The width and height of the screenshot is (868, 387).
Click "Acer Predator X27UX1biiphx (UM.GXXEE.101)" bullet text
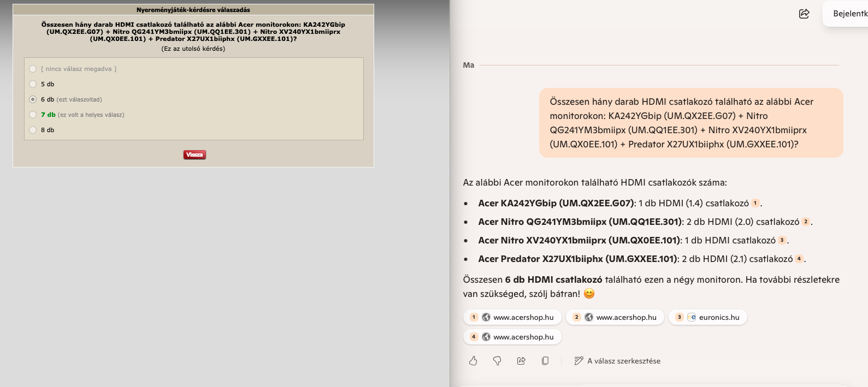(578, 259)
